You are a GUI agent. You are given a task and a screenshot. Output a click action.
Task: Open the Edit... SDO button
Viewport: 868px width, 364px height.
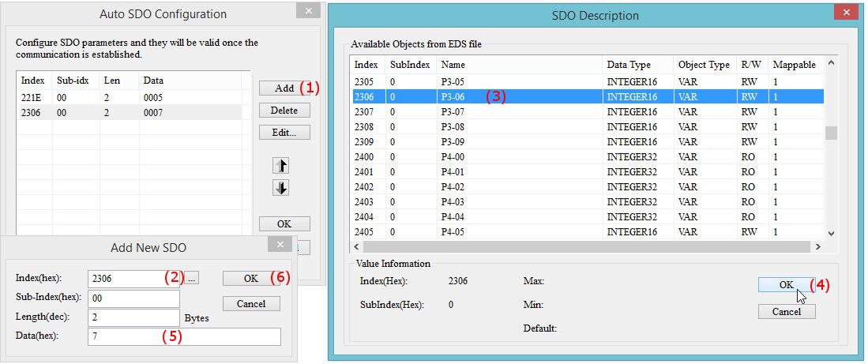point(284,133)
